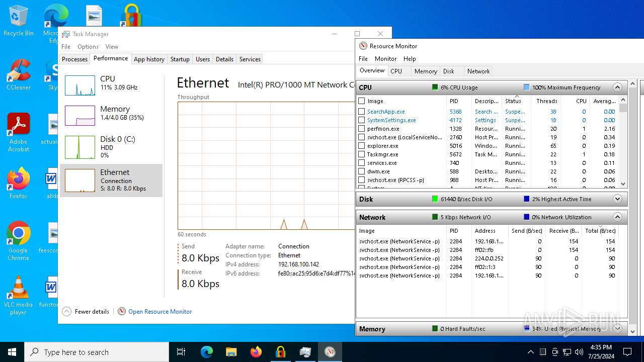The height and width of the screenshot is (362, 644).
Task: Click the Open Resource Monitor icon
Action: [122, 311]
